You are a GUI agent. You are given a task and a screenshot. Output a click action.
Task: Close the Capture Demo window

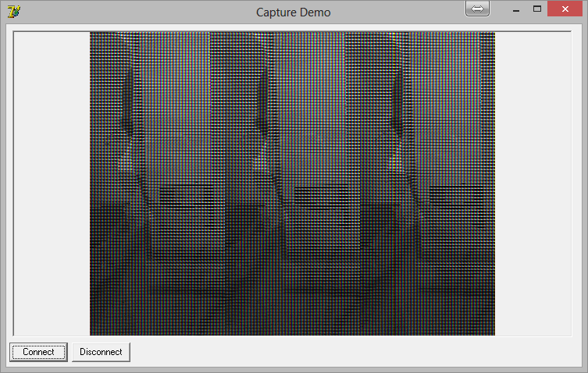coord(565,9)
